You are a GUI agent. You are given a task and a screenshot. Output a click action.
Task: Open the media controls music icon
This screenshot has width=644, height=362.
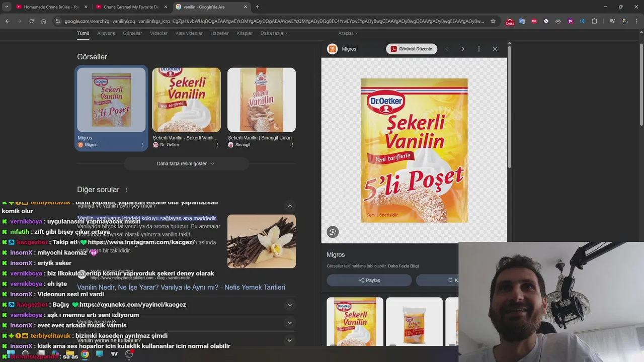coord(612,21)
